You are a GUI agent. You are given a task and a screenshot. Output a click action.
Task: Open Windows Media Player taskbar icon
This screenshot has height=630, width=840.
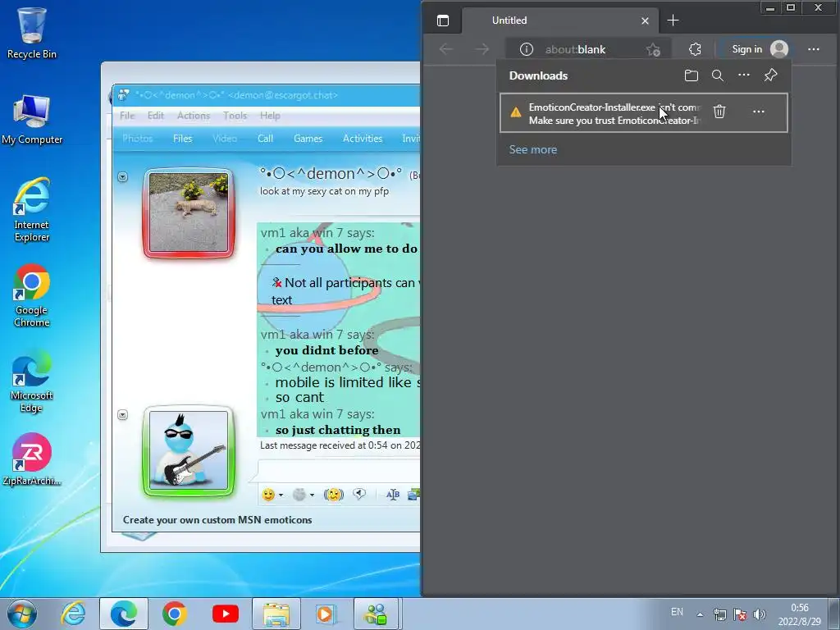pos(326,614)
